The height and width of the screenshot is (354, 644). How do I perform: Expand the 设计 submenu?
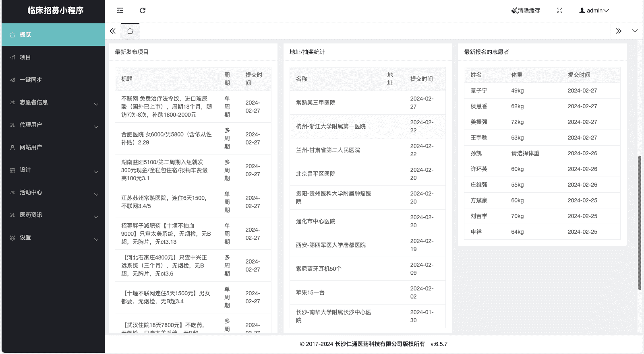(x=53, y=170)
